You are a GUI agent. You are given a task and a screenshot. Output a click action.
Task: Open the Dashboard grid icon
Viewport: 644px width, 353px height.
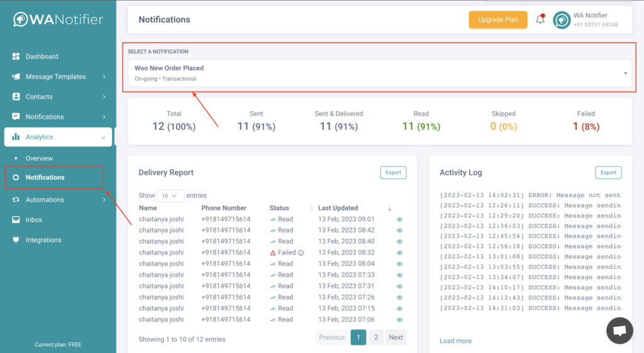(16, 56)
